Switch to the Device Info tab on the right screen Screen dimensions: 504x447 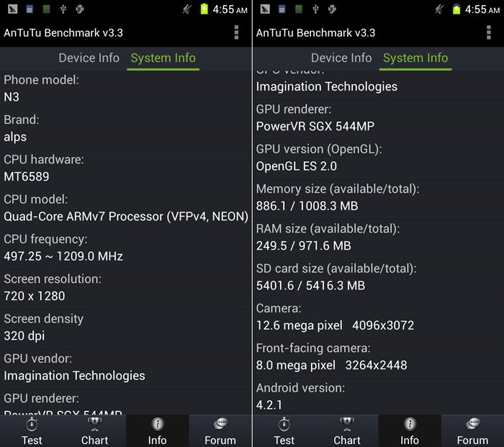pyautogui.click(x=341, y=58)
